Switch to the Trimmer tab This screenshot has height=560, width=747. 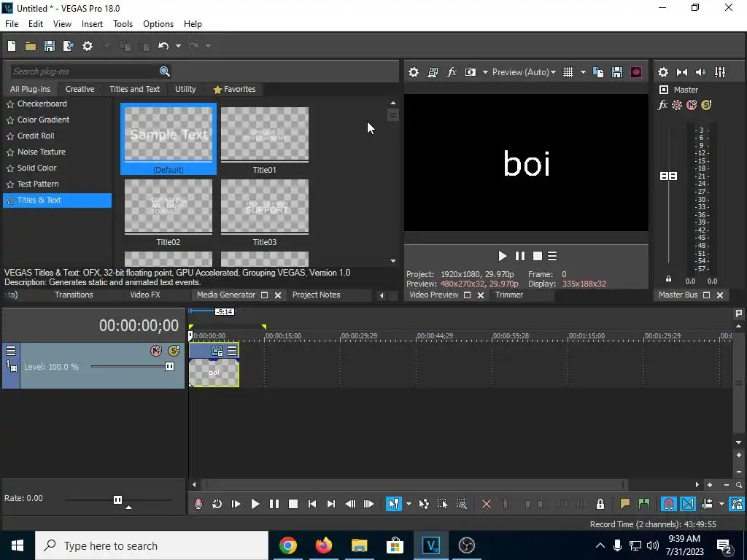coord(508,295)
